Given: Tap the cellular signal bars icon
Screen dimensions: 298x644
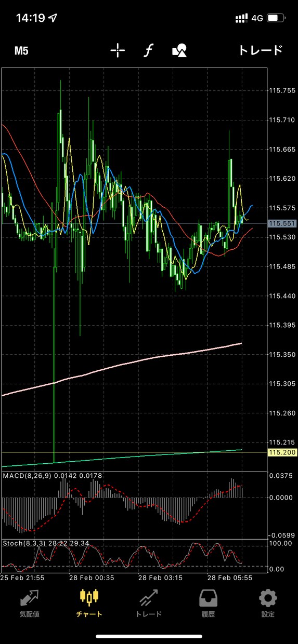Looking at the screenshot, I should (x=241, y=18).
